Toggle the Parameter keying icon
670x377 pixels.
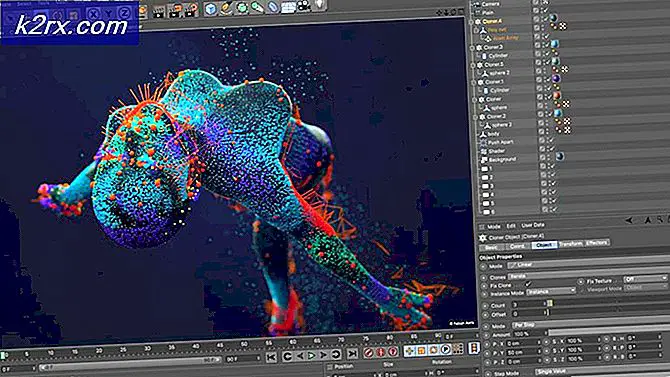click(445, 349)
